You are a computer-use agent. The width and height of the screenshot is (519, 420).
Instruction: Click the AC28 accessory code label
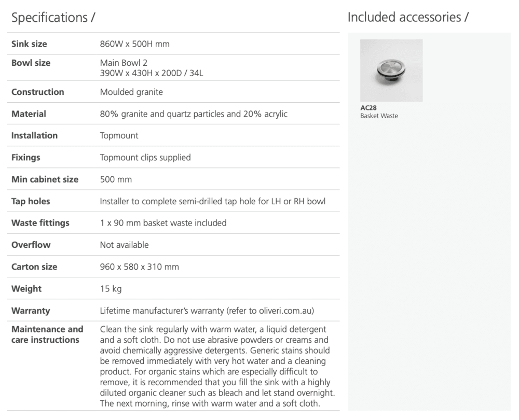click(368, 108)
